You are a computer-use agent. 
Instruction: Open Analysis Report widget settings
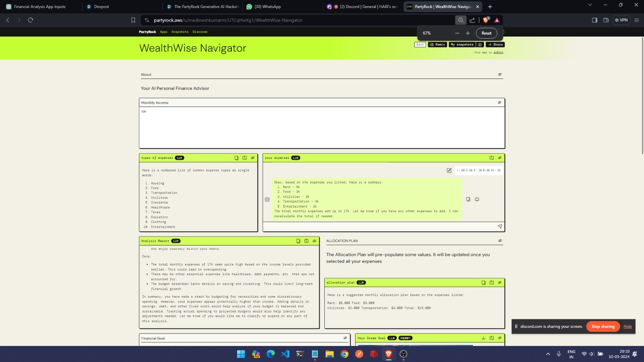click(315, 241)
